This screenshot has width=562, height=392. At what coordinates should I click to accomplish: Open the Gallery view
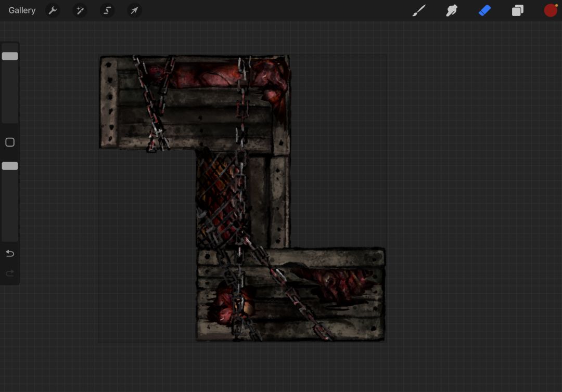pyautogui.click(x=22, y=10)
